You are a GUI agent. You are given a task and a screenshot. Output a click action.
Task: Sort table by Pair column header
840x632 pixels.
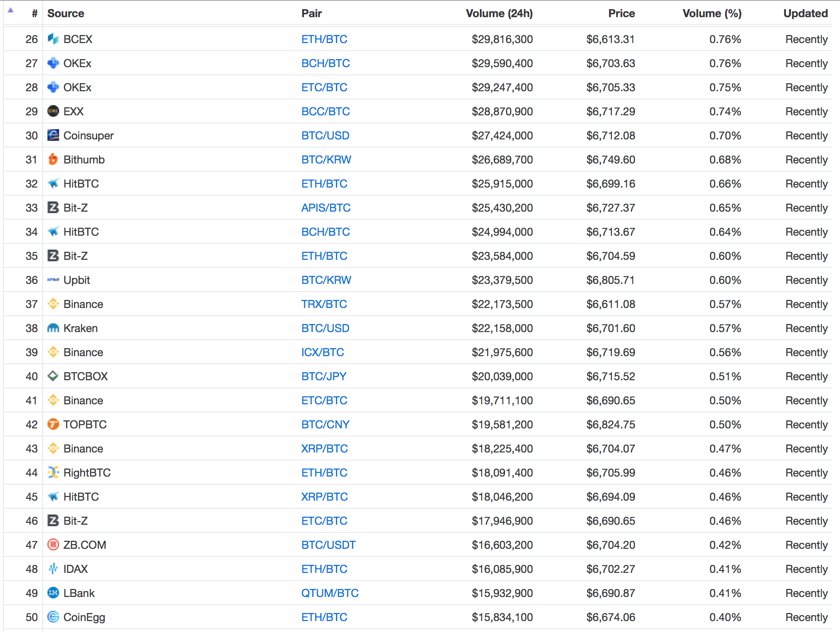311,13
